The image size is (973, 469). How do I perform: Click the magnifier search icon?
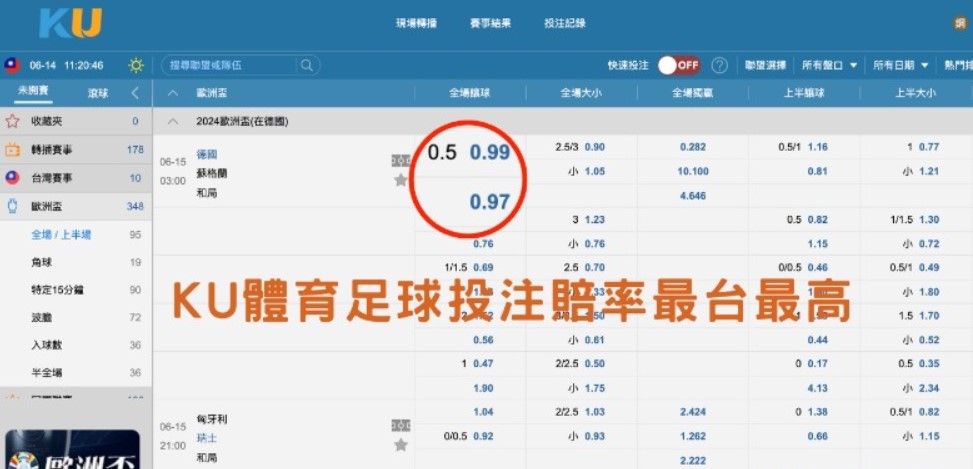tap(307, 65)
